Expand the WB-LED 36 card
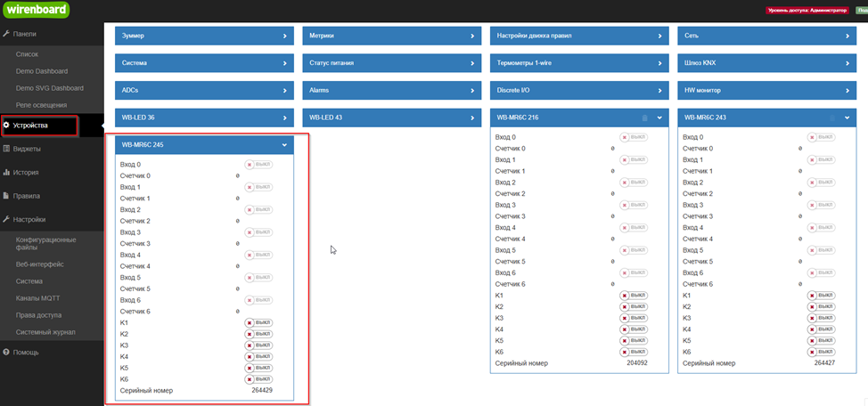The width and height of the screenshot is (868, 406). 204,118
